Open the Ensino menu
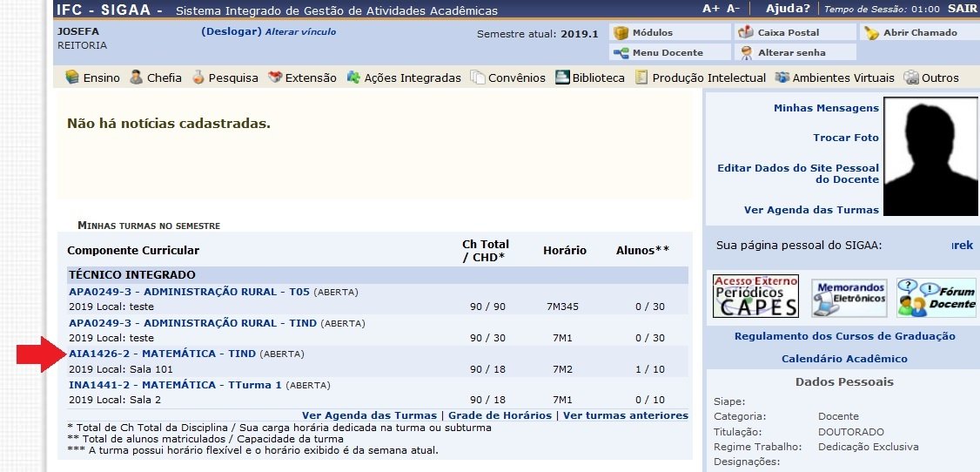Image resolution: width=980 pixels, height=472 pixels. tap(101, 78)
